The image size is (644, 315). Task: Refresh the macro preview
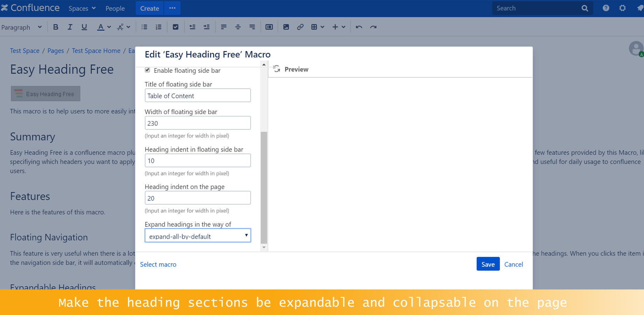(276, 69)
